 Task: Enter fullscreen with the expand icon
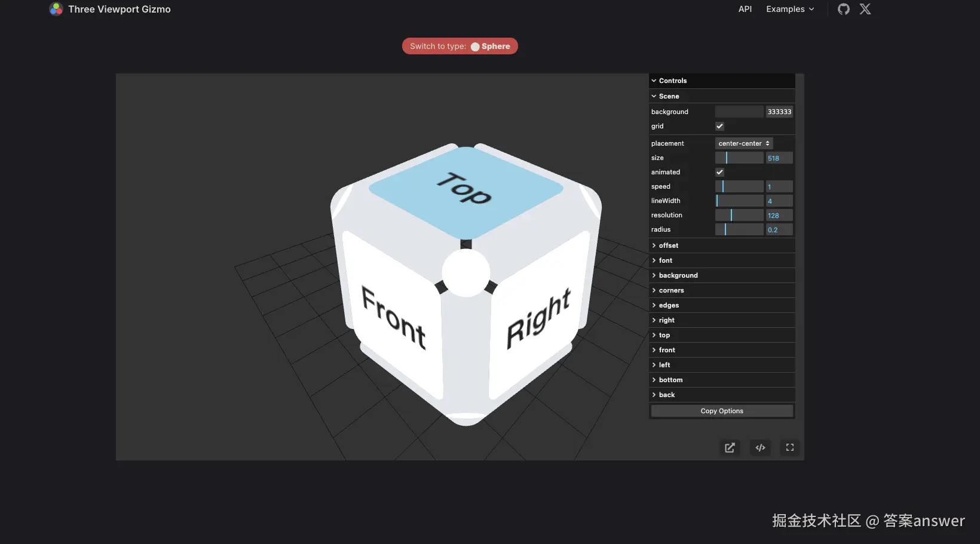tap(790, 448)
